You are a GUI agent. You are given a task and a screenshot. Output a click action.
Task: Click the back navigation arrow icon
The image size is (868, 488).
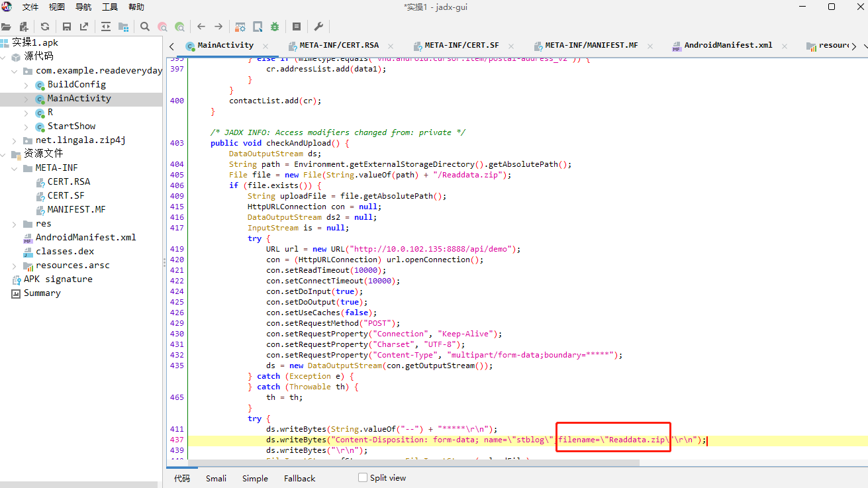(x=201, y=27)
